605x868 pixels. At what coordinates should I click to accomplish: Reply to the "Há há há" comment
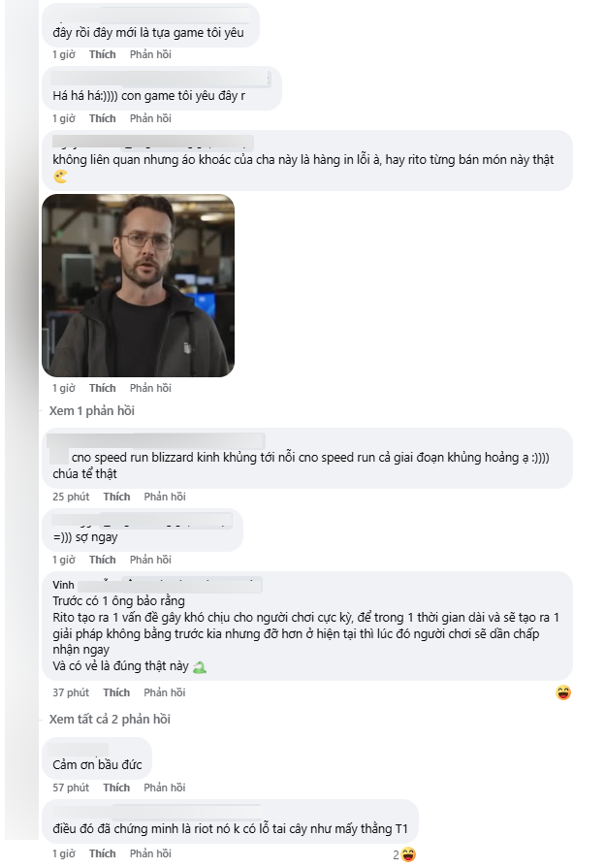(150, 118)
